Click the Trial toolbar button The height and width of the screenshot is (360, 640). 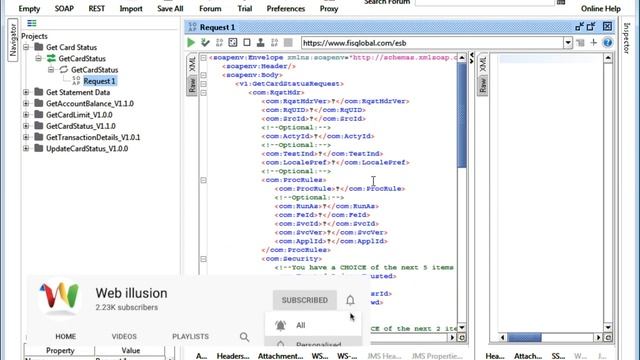pyautogui.click(x=244, y=9)
